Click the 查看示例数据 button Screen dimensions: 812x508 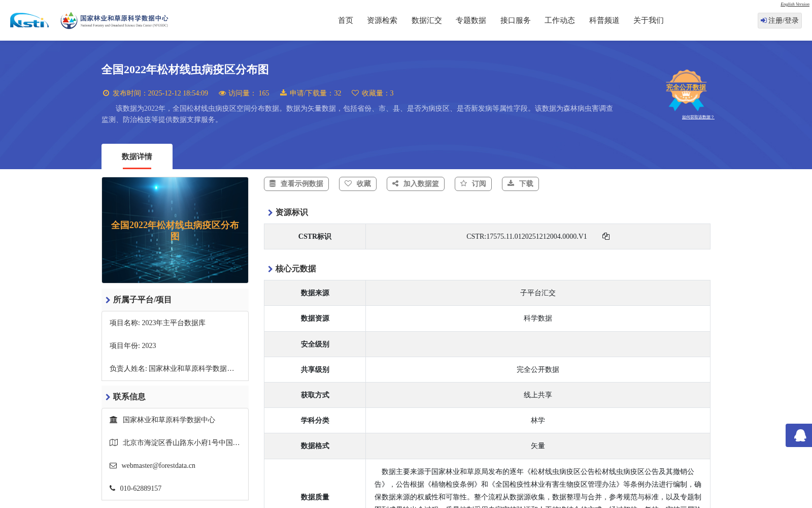click(296, 184)
